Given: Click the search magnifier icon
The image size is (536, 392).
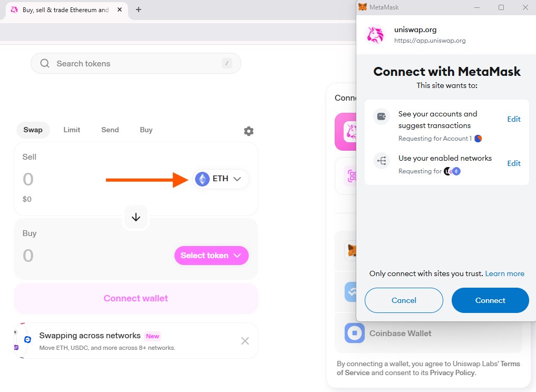Looking at the screenshot, I should point(45,63).
